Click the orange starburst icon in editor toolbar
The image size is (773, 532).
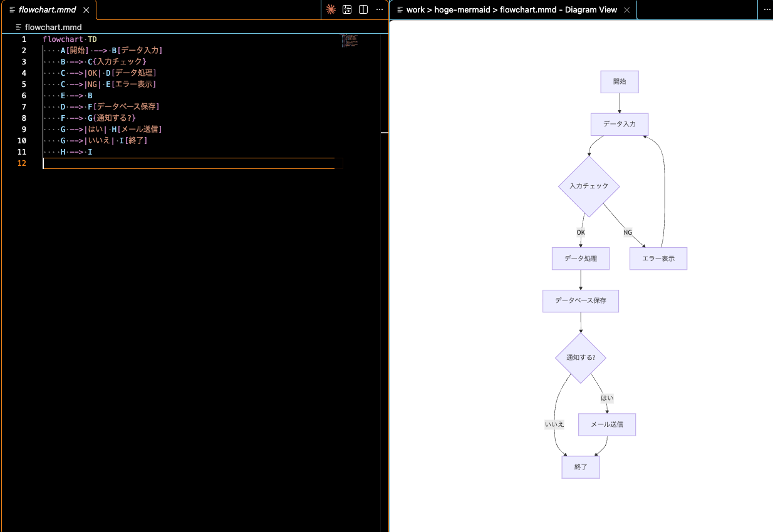coord(331,9)
